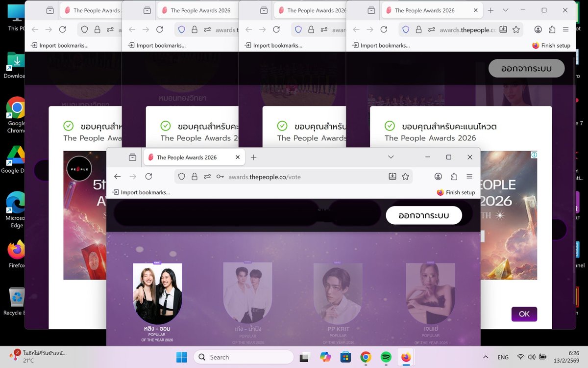Screen dimensions: 588x368
Task: Open the saved passwords key icon
Action: pos(220,176)
